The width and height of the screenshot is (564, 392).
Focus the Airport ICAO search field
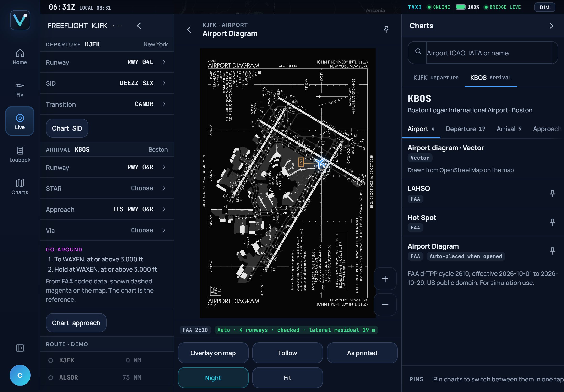pos(489,53)
